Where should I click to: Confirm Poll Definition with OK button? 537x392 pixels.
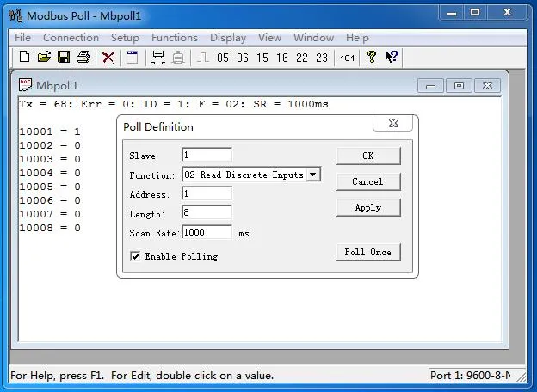point(368,156)
